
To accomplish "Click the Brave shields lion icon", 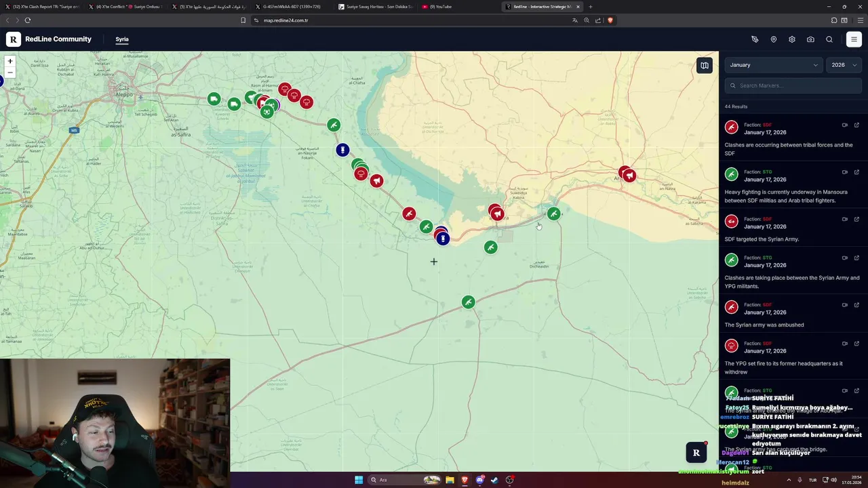I will 610,20.
